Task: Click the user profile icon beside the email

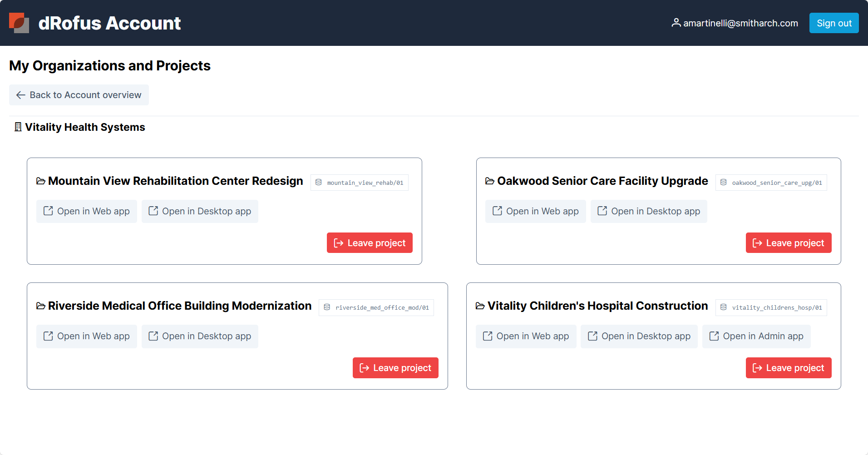Action: (x=676, y=23)
